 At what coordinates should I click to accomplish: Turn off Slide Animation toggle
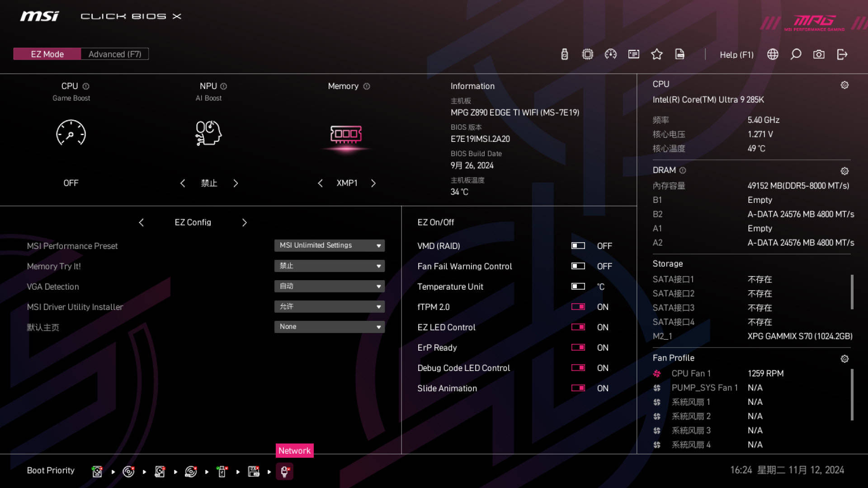(578, 388)
